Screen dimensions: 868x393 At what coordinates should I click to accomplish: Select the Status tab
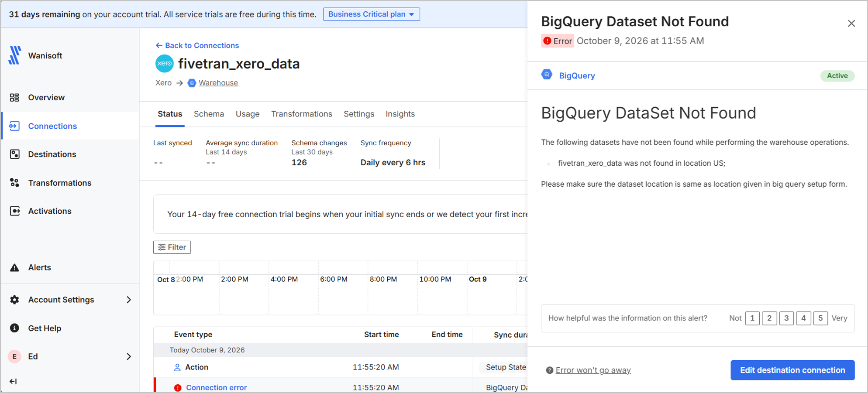tap(170, 114)
